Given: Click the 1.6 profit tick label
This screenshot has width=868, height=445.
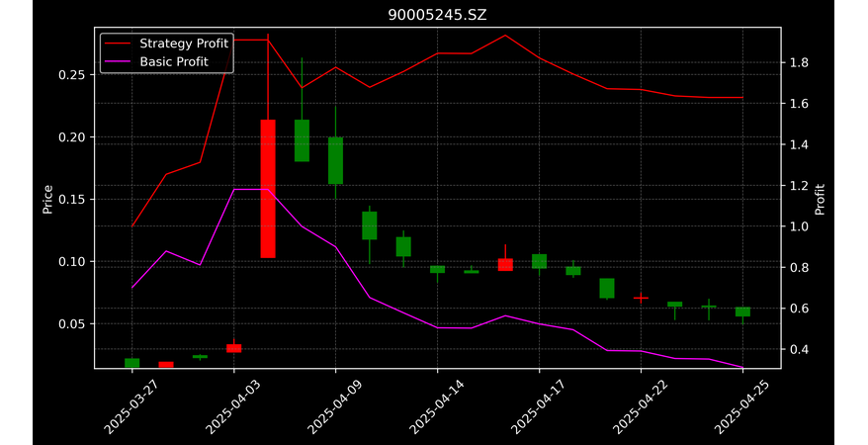Looking at the screenshot, I should pyautogui.click(x=798, y=104).
